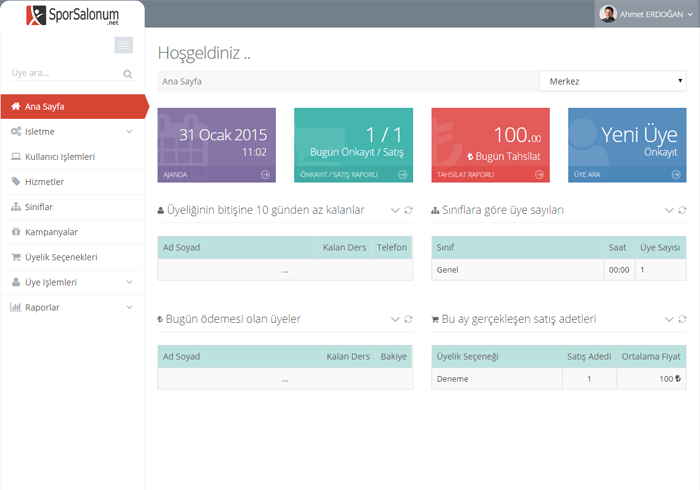Screen dimensions: 700x490
Task: Click the gears icon beside Isletme
Action: pos(16,131)
